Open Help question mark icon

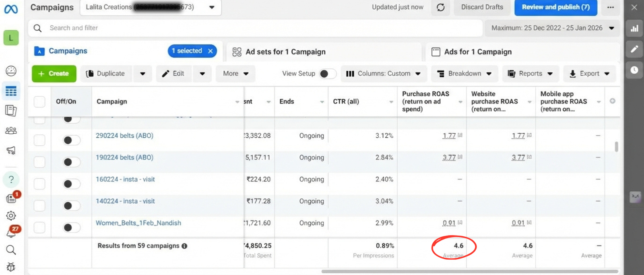click(11, 180)
